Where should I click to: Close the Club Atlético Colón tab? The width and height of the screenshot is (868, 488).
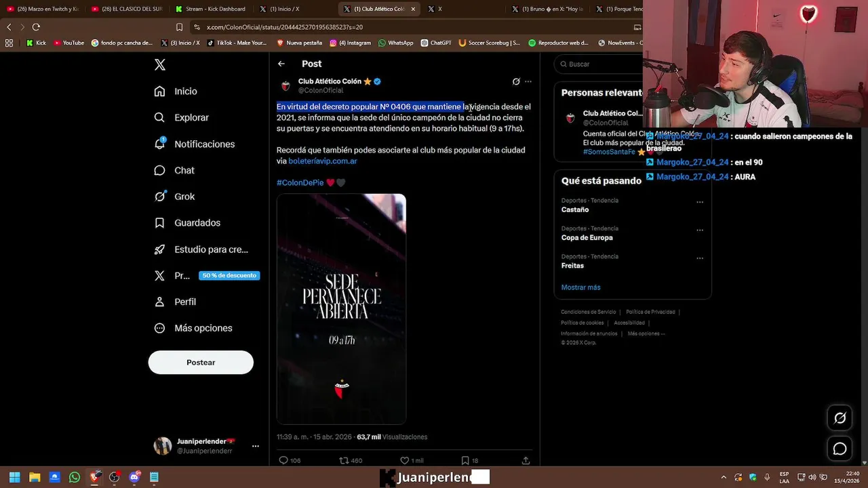tap(413, 9)
